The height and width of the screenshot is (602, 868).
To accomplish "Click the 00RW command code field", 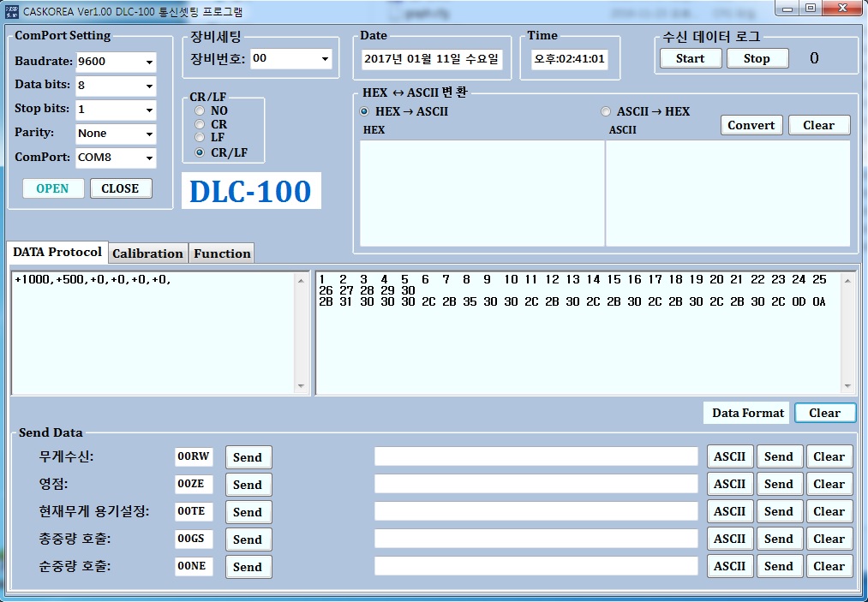I will (194, 457).
